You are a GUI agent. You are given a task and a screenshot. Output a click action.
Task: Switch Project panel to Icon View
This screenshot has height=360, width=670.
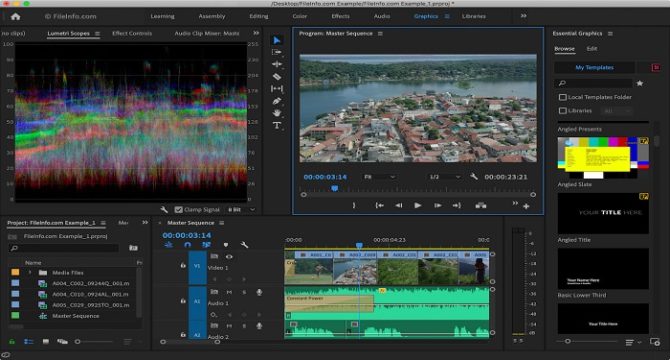pyautogui.click(x=46, y=342)
